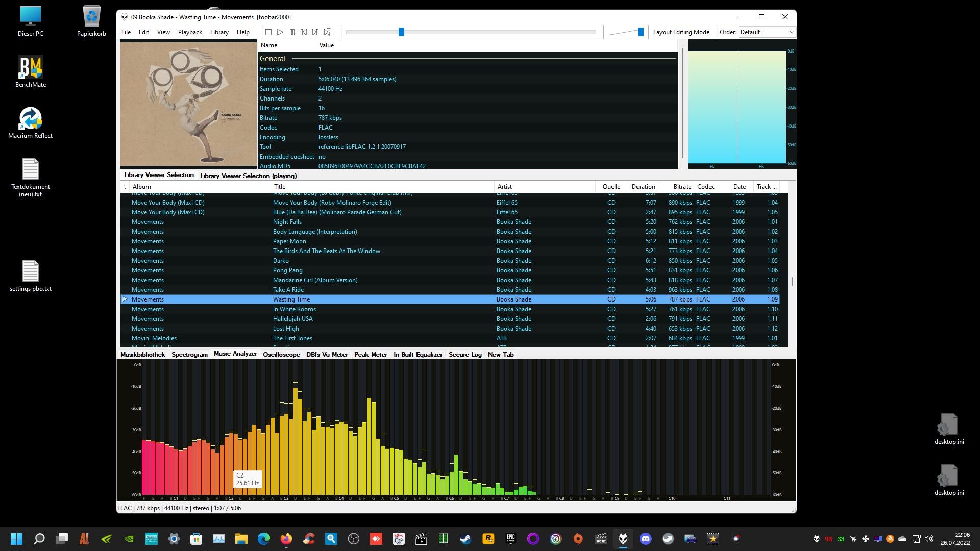980x551 pixels.
Task: Go to the previous track
Action: point(304,32)
